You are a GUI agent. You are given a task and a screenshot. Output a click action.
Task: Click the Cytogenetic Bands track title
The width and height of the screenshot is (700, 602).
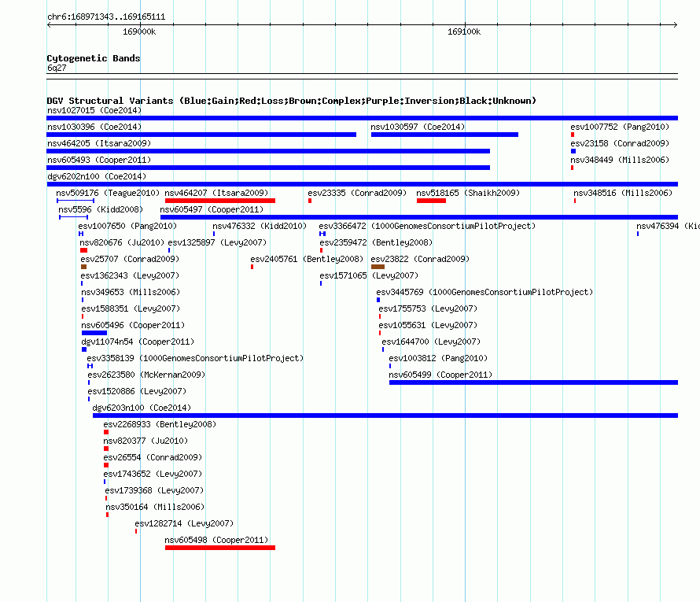[x=94, y=58]
